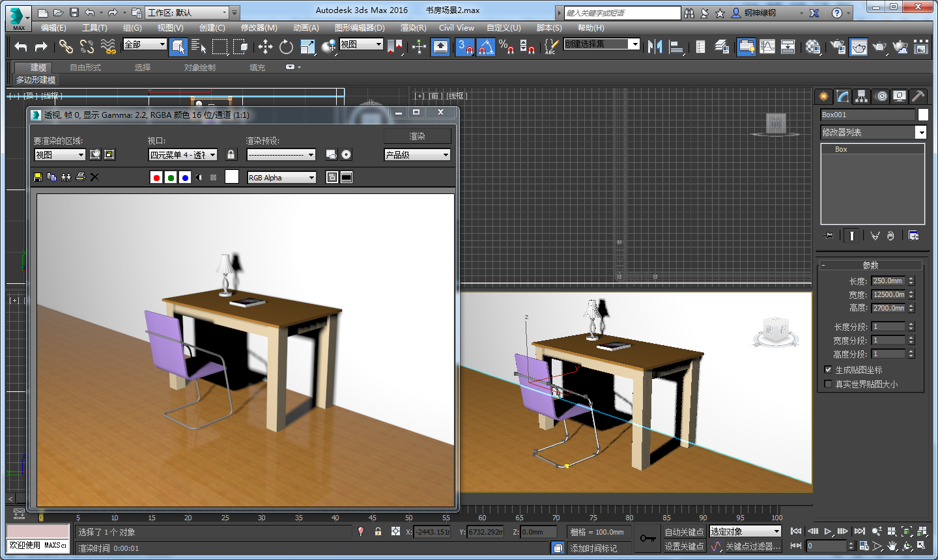Open the 渲染(R) menu
The image size is (938, 560).
(x=413, y=28)
